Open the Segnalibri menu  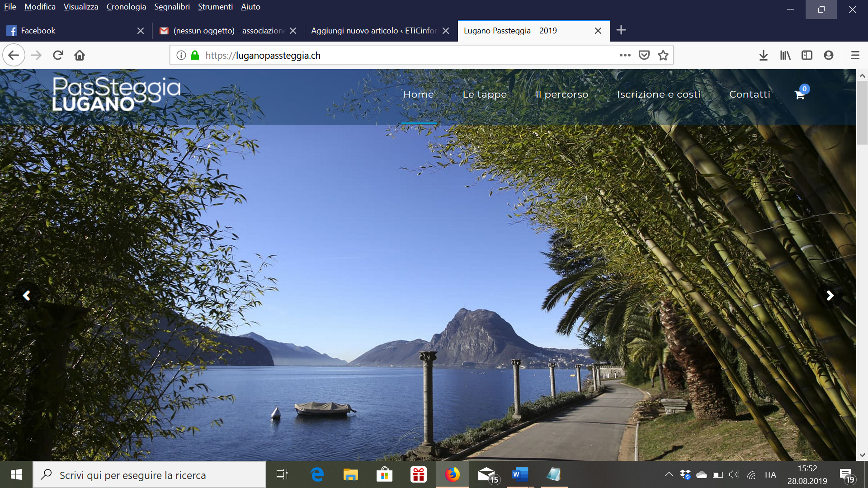pyautogui.click(x=172, y=7)
